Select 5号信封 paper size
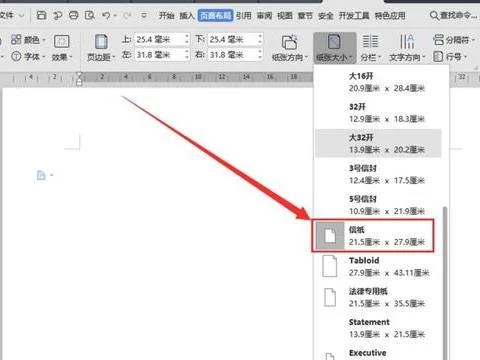Image resolution: width=480 pixels, height=360 pixels. 378,205
